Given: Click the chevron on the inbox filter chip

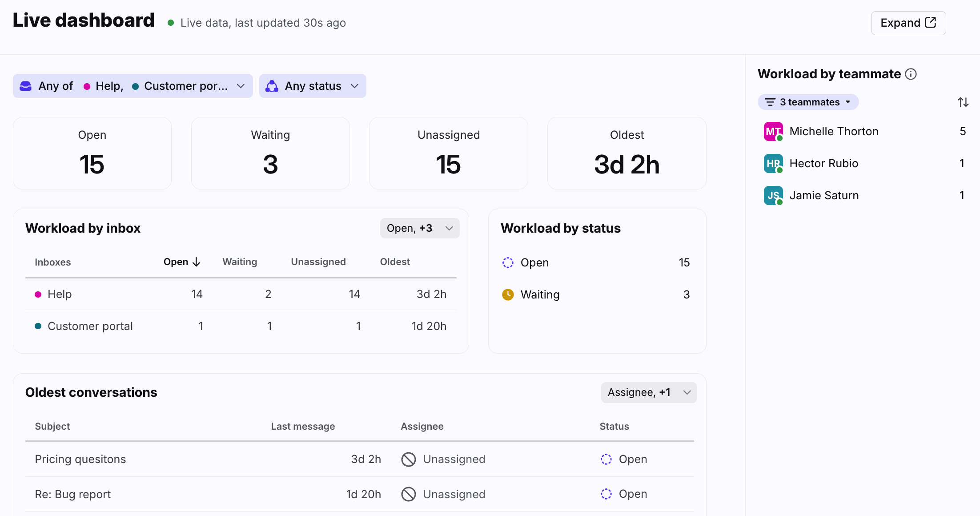Looking at the screenshot, I should click(241, 86).
